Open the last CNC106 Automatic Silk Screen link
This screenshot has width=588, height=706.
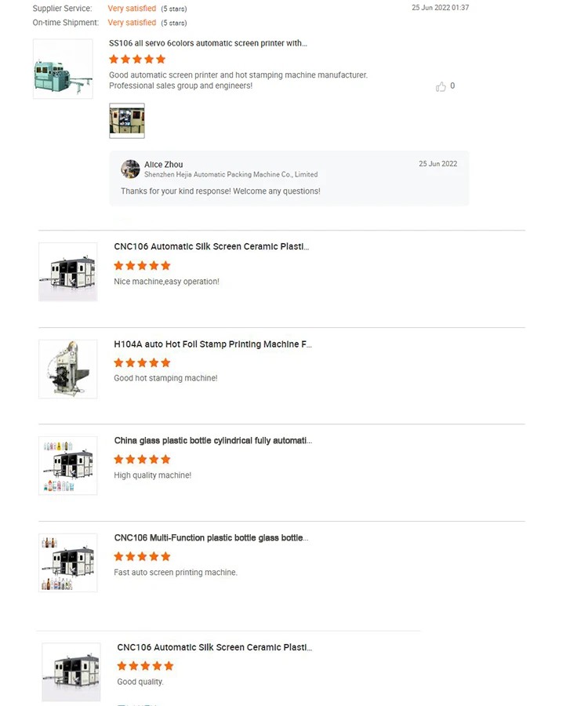[215, 647]
